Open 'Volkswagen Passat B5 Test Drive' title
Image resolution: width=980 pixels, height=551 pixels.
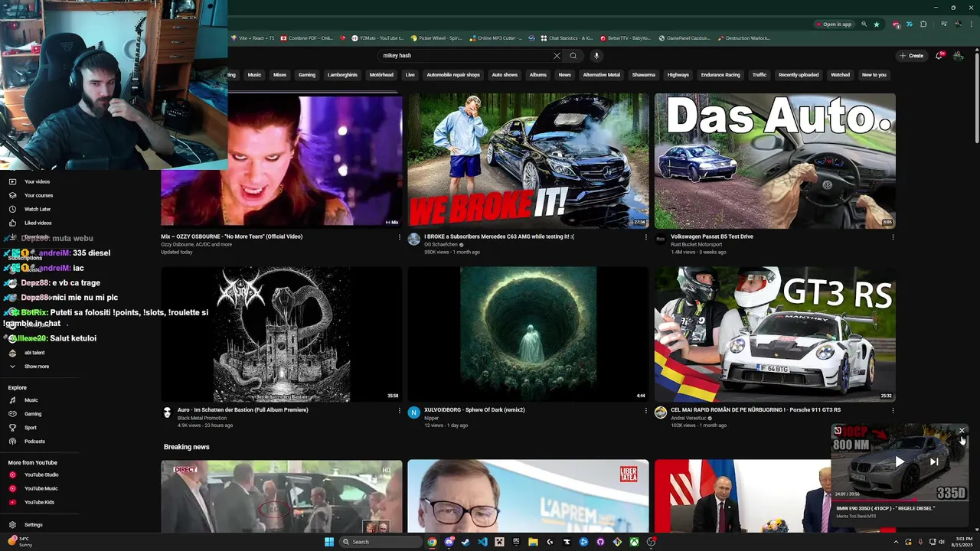point(712,236)
